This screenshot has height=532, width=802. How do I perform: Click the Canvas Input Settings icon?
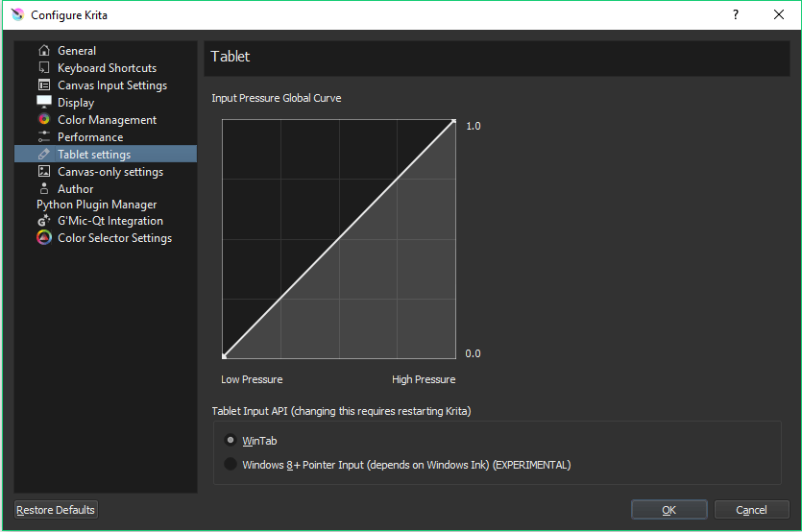[44, 85]
